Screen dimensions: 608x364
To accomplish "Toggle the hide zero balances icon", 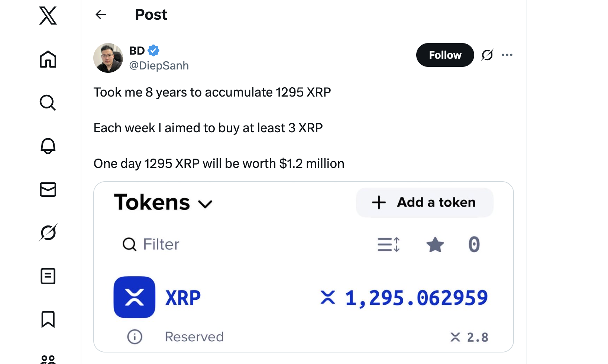I will [x=474, y=244].
